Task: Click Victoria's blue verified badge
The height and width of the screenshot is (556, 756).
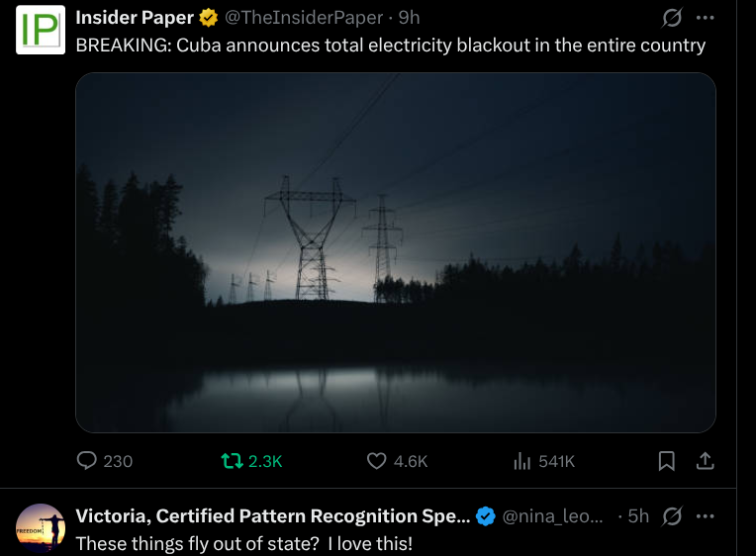Action: pyautogui.click(x=486, y=516)
